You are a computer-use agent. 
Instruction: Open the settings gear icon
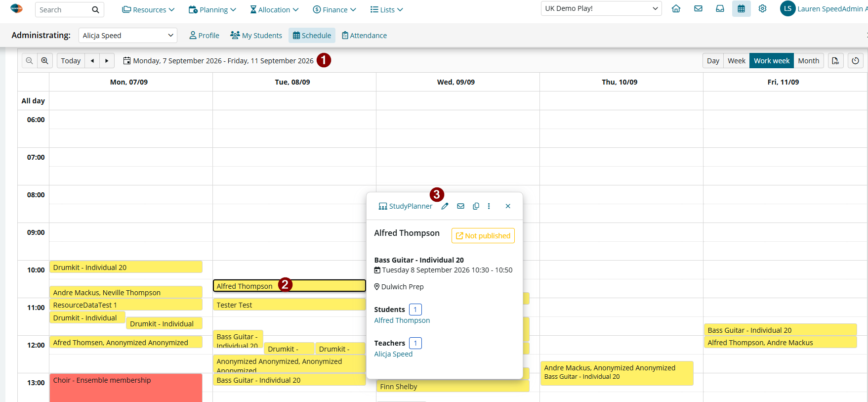[762, 8]
